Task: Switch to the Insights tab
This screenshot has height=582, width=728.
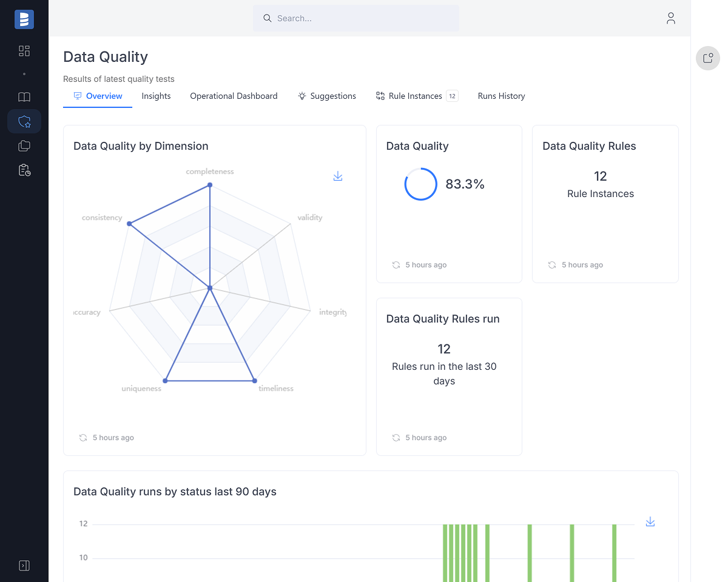Action: [x=156, y=96]
